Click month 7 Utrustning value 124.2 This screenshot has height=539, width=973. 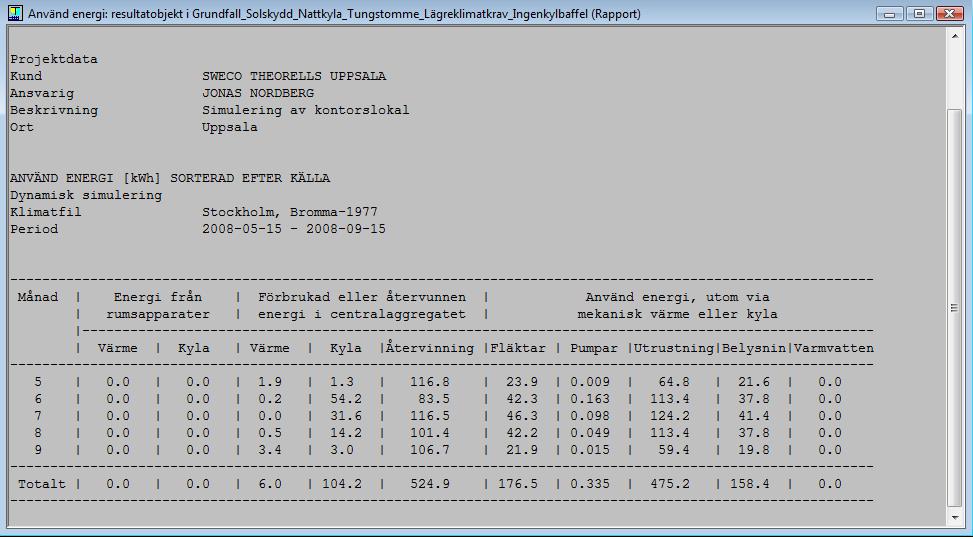tap(670, 416)
